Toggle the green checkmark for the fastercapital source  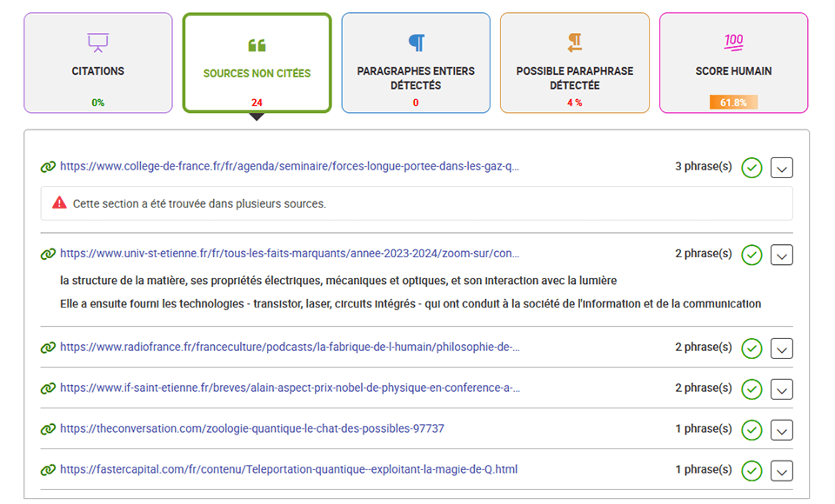click(x=751, y=471)
